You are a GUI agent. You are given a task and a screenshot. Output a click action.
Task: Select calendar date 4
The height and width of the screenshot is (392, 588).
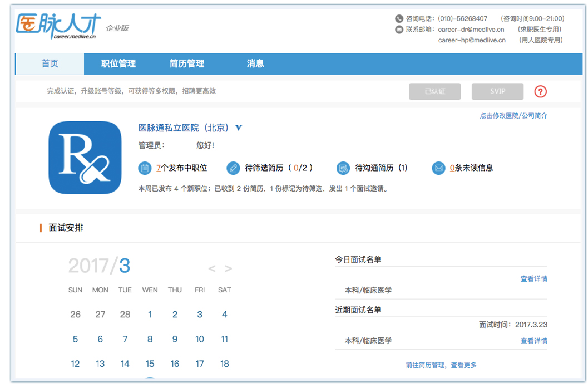(225, 315)
